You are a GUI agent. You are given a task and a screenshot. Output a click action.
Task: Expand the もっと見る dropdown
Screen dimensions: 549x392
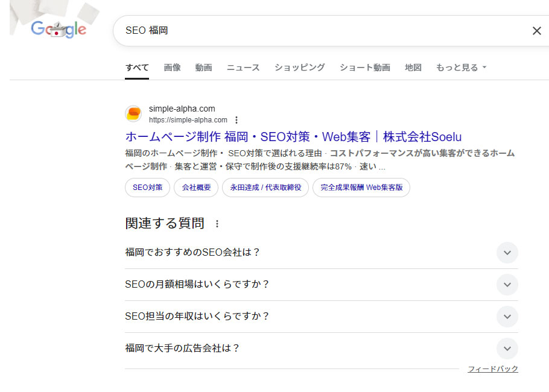(x=461, y=68)
